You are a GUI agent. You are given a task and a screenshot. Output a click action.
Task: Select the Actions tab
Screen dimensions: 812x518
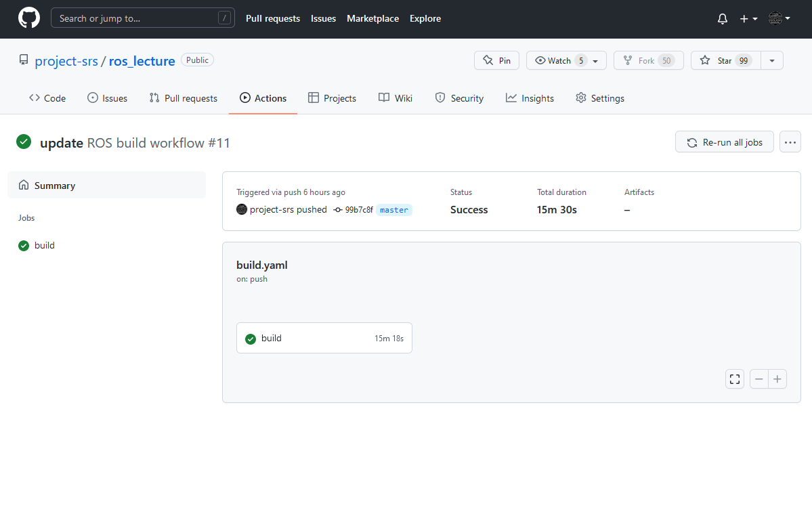[263, 98]
